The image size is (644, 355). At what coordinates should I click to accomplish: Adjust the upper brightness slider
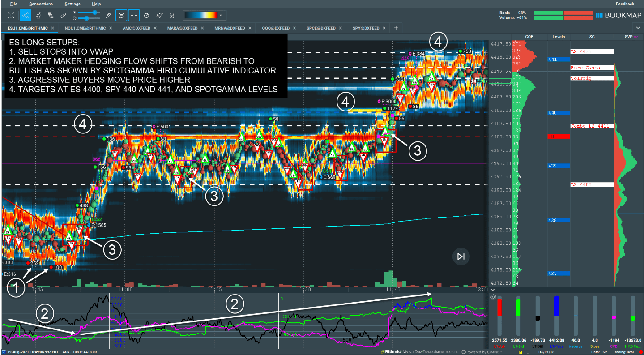point(88,12)
